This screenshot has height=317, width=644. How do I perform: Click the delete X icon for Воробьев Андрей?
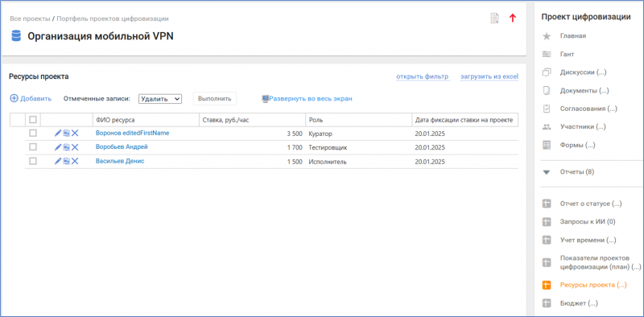75,147
